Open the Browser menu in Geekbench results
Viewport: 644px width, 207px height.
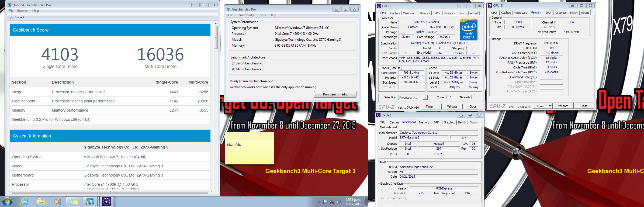pyautogui.click(x=23, y=11)
